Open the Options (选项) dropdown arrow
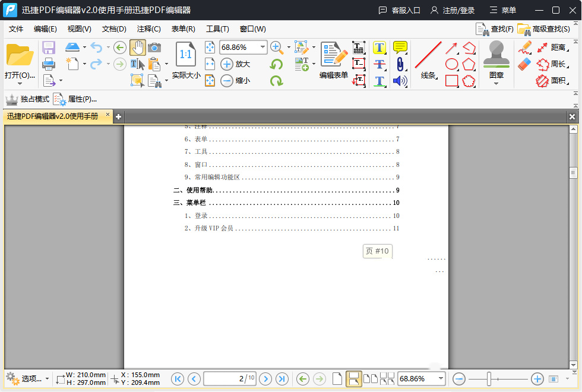 pos(47,379)
